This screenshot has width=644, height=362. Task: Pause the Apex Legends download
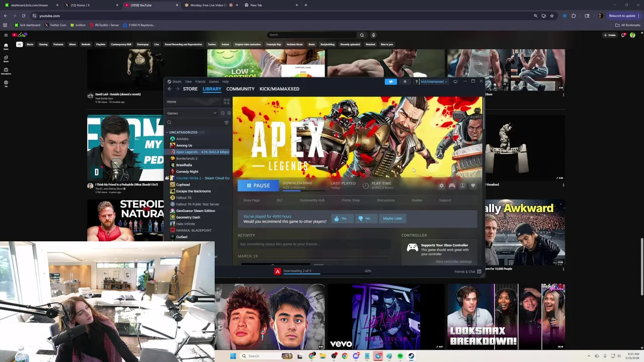(x=259, y=186)
